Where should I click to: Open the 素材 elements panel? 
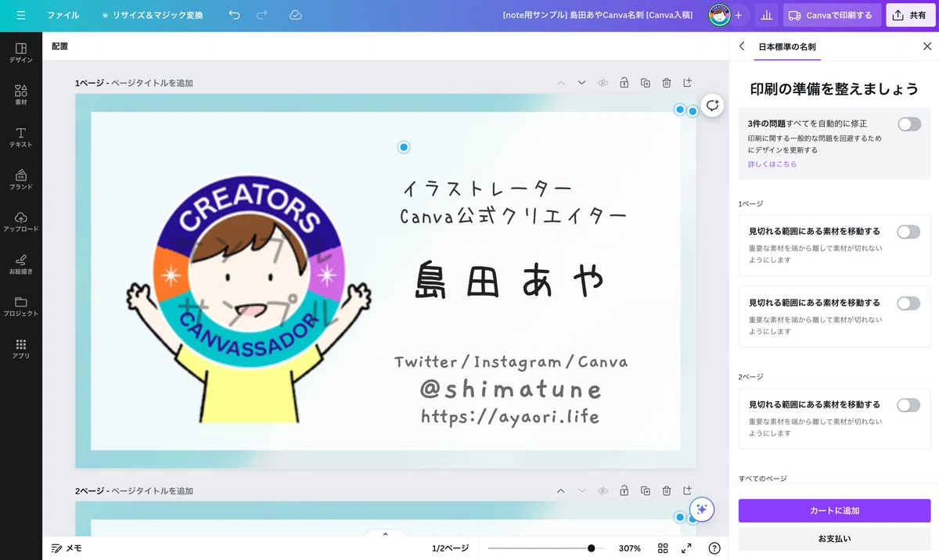(21, 95)
